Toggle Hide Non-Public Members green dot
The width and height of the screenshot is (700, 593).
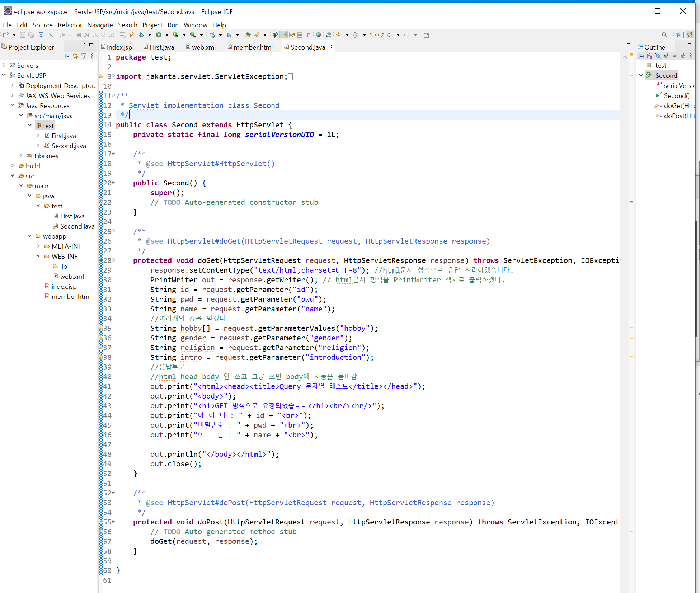click(674, 56)
